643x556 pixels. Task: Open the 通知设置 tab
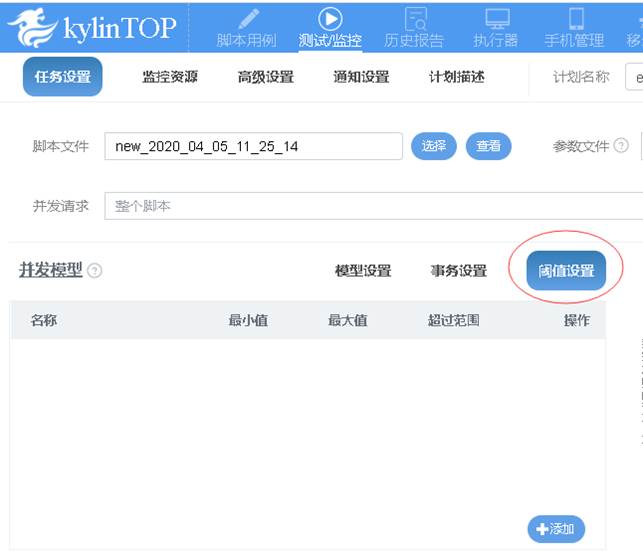click(361, 77)
